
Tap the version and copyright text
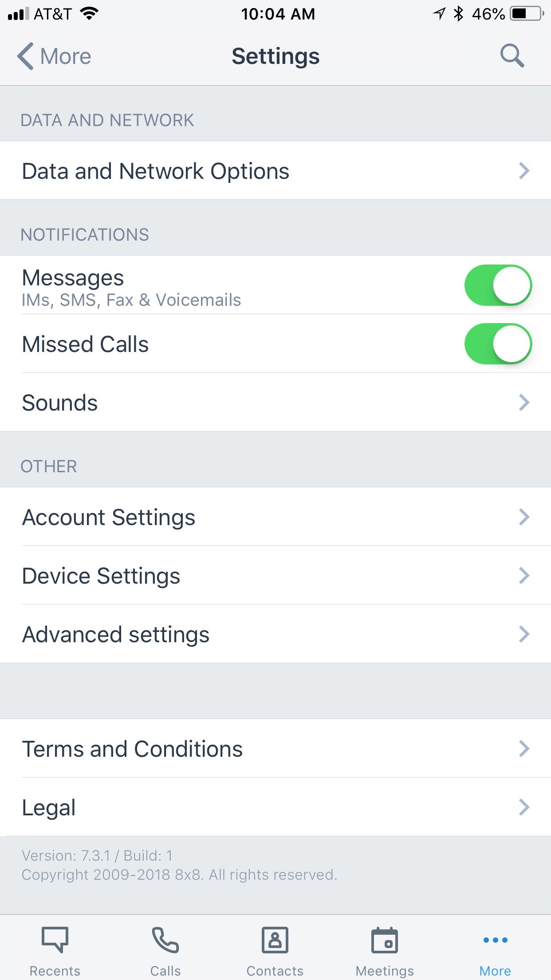(x=179, y=865)
